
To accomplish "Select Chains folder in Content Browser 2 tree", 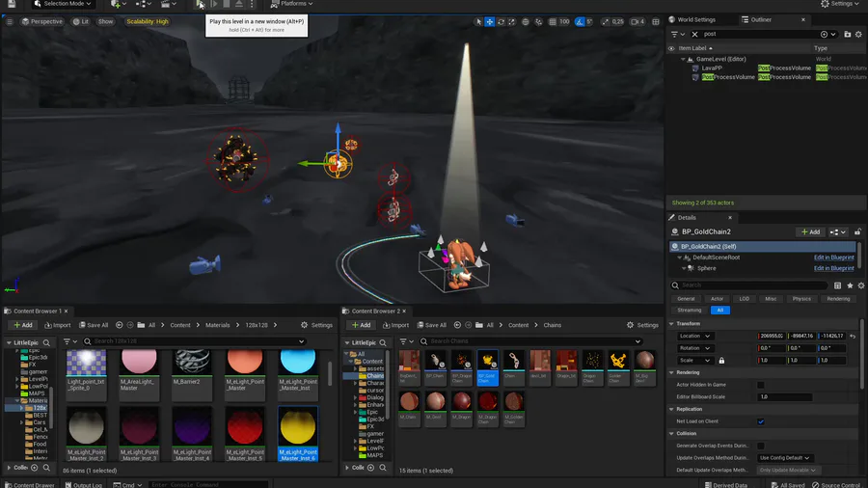I will pyautogui.click(x=375, y=376).
